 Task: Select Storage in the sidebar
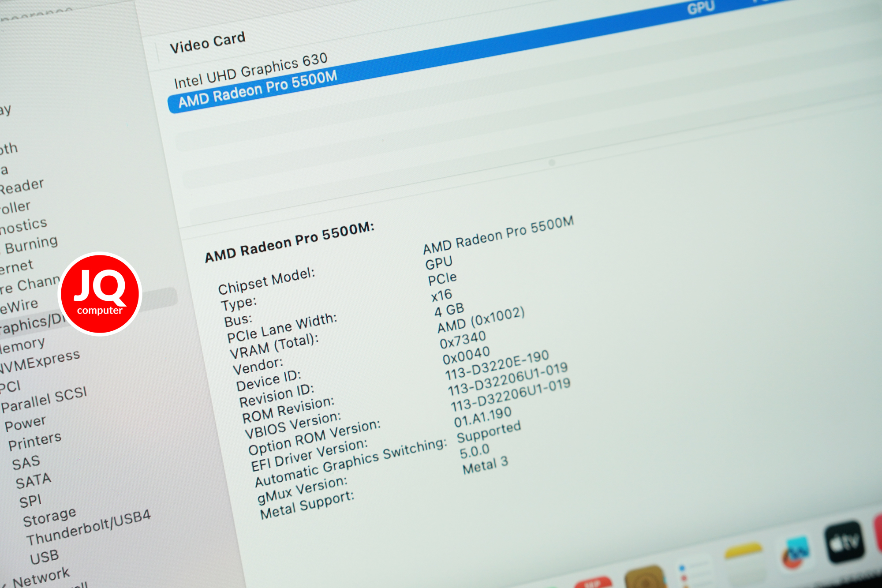pyautogui.click(x=49, y=517)
